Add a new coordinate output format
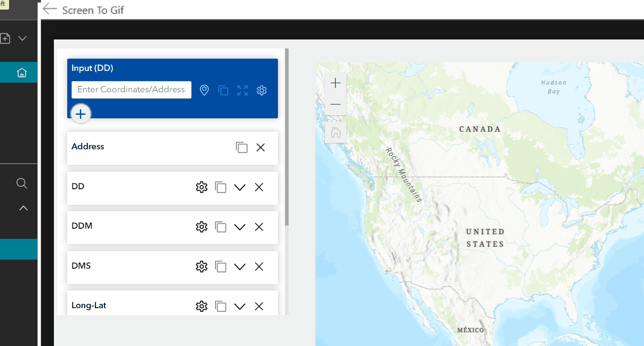The image size is (644, 346). pos(81,114)
